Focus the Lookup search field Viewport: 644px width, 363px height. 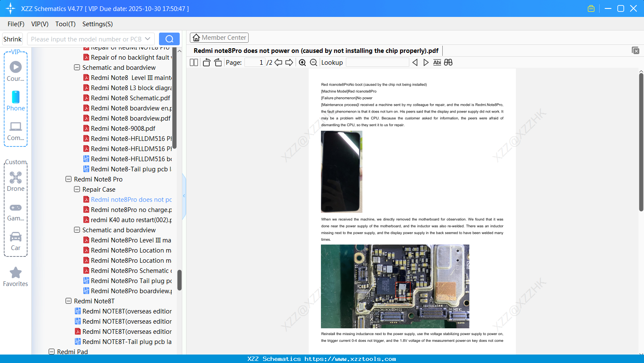point(377,63)
